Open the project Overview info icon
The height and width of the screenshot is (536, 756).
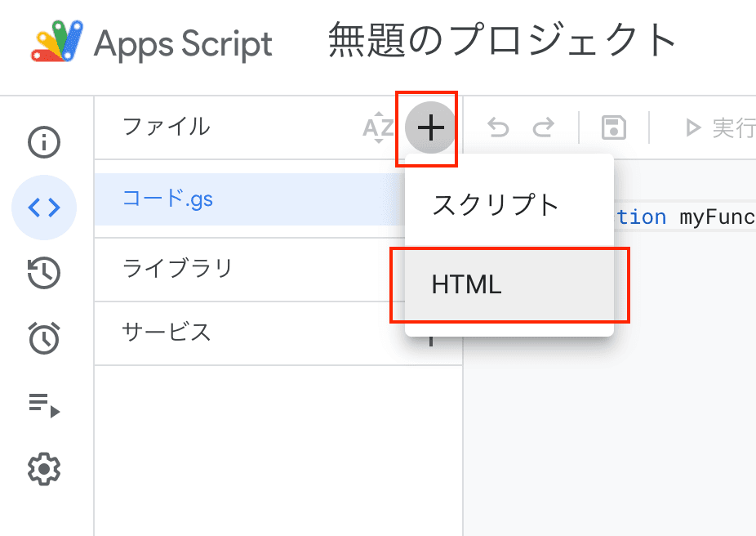(44, 143)
